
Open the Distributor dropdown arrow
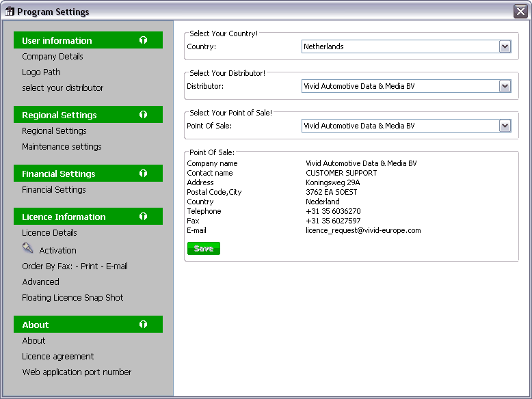click(505, 86)
